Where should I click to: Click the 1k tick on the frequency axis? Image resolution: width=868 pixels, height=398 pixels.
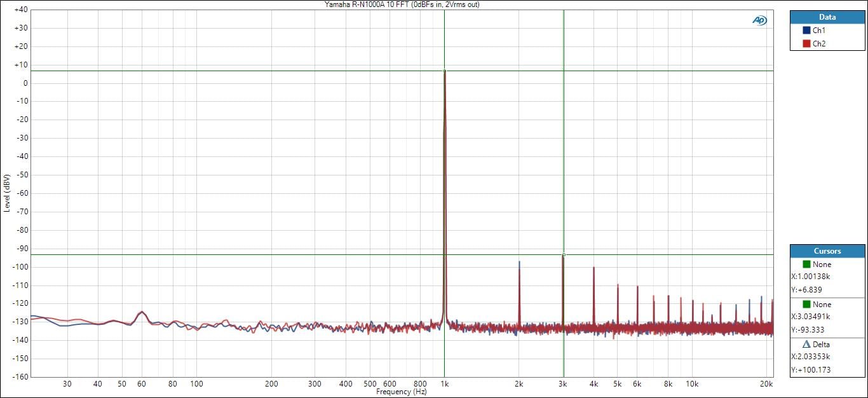[x=444, y=384]
